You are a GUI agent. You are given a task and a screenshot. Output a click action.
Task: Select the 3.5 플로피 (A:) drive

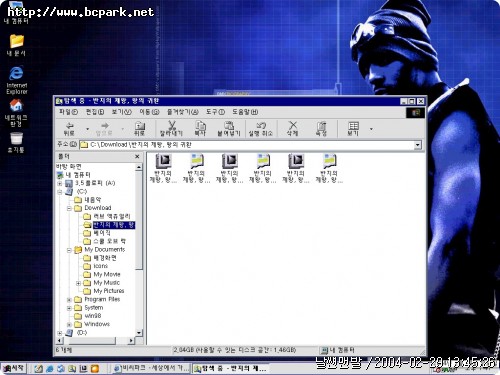90,183
